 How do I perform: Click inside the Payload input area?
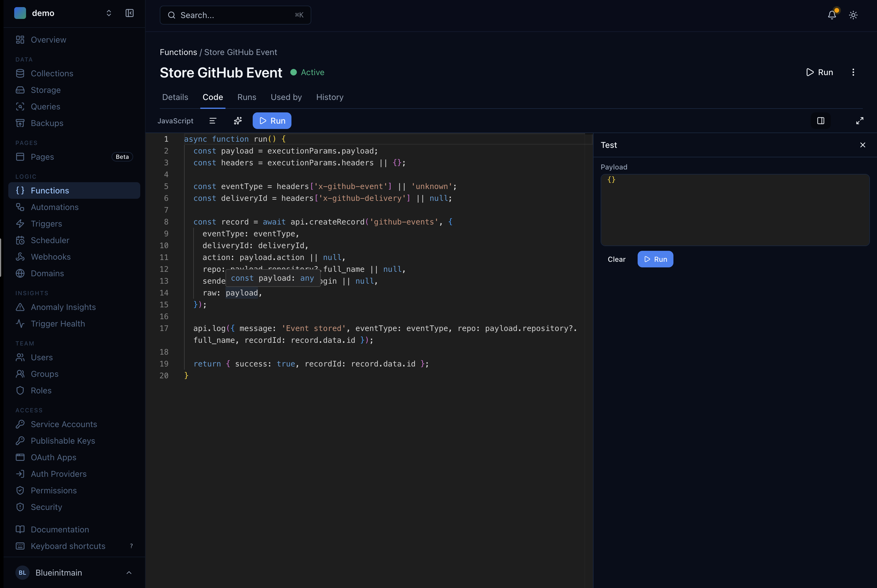pyautogui.click(x=734, y=210)
